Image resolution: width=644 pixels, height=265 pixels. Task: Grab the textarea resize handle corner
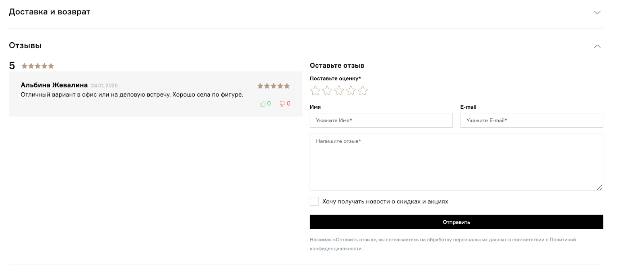pos(599,187)
